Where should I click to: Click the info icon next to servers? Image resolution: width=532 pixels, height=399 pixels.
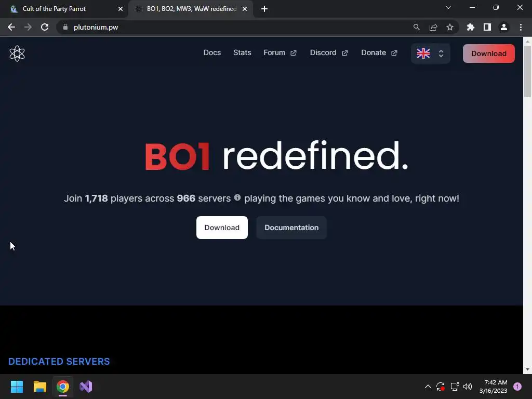click(x=237, y=197)
